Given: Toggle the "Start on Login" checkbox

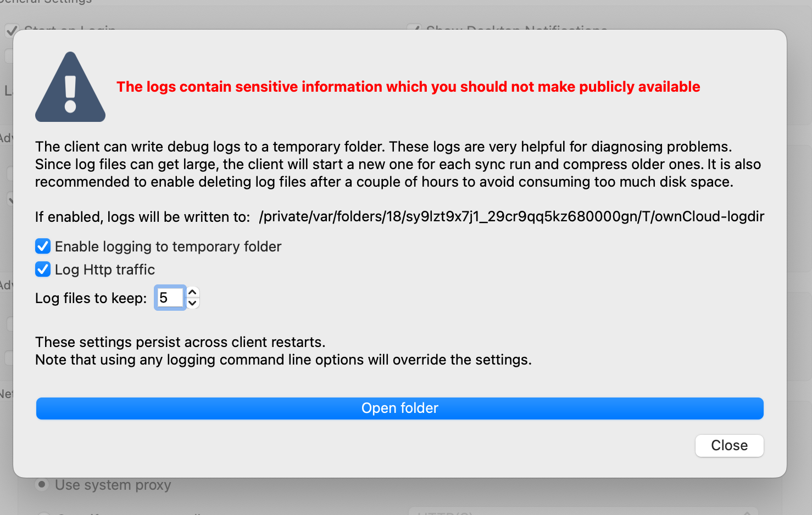Looking at the screenshot, I should [x=12, y=31].
